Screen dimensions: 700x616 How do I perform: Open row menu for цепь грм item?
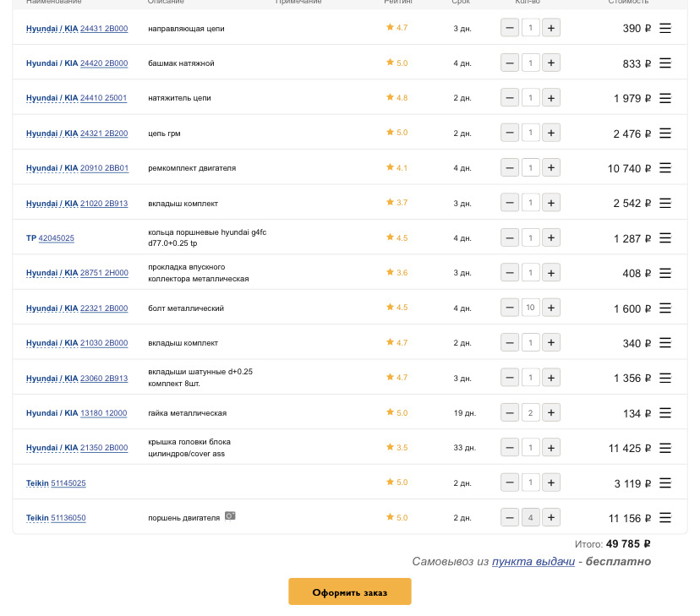click(x=664, y=134)
